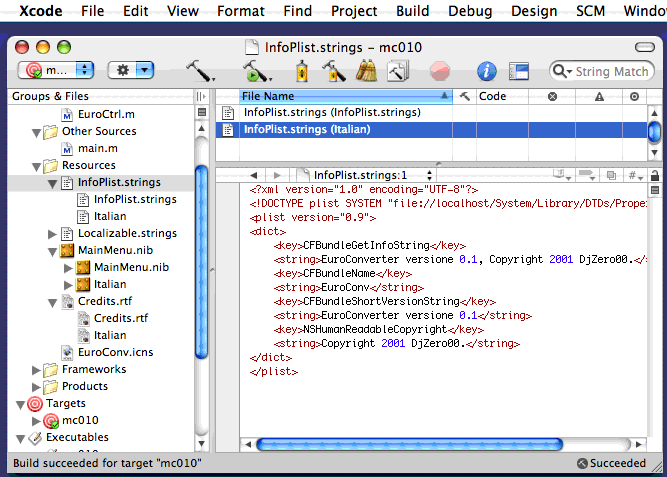The height and width of the screenshot is (477, 667).
Task: Click the red Stop icon in toolbar
Action: 441,71
